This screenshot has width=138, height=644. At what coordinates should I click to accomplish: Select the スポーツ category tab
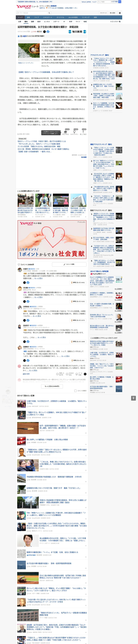[56, 21]
